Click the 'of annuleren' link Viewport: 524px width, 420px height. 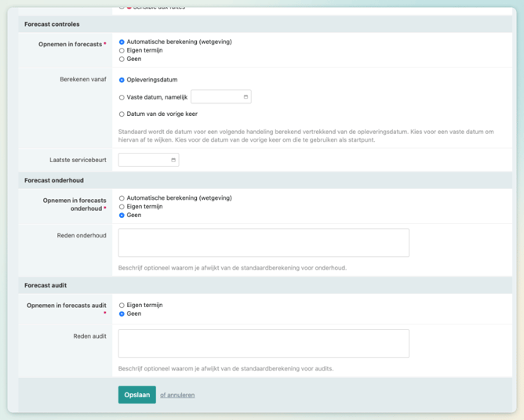pyautogui.click(x=177, y=395)
